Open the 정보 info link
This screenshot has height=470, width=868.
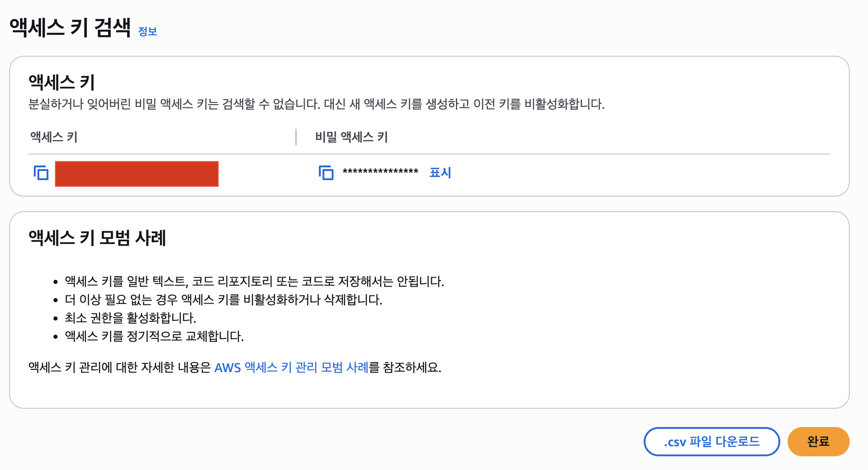tap(148, 32)
